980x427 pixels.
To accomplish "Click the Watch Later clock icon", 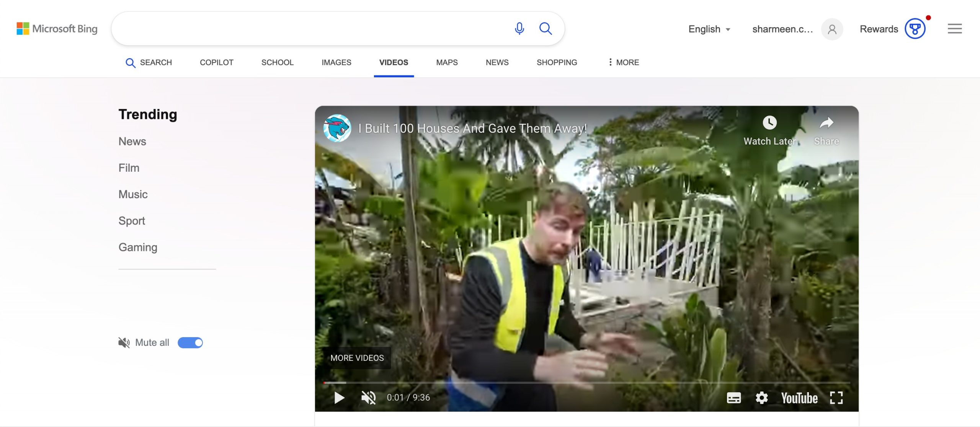I will [769, 123].
